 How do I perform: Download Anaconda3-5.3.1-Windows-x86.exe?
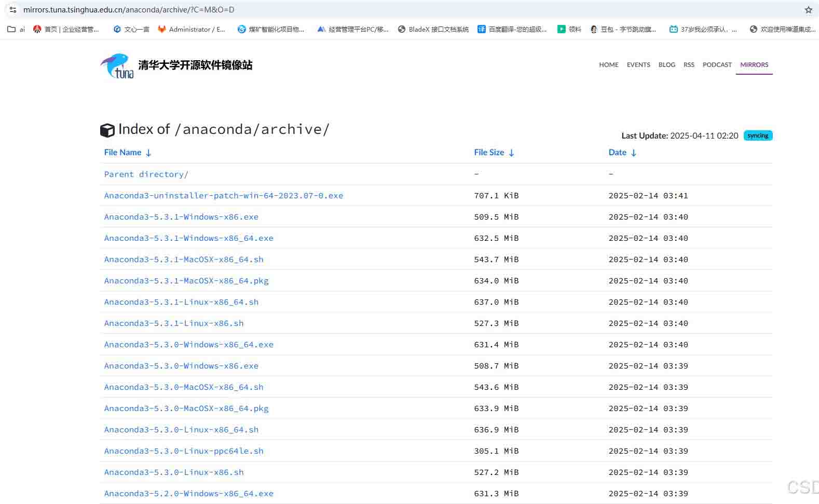coord(181,217)
